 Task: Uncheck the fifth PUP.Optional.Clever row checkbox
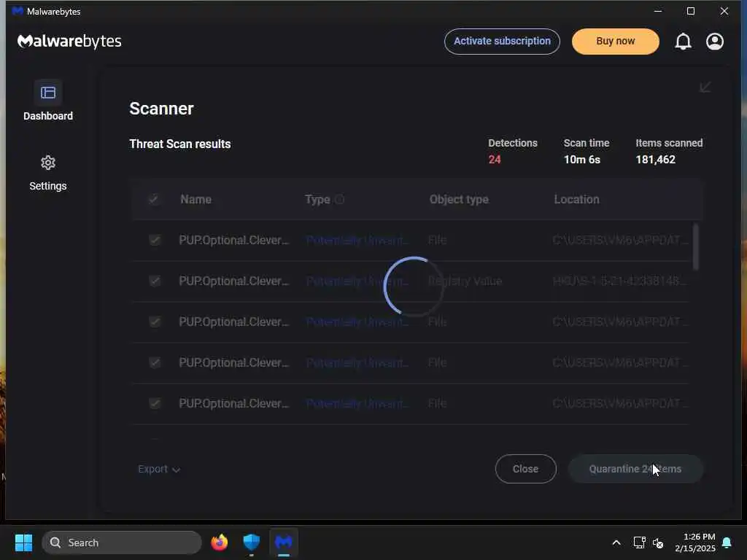[x=155, y=404]
